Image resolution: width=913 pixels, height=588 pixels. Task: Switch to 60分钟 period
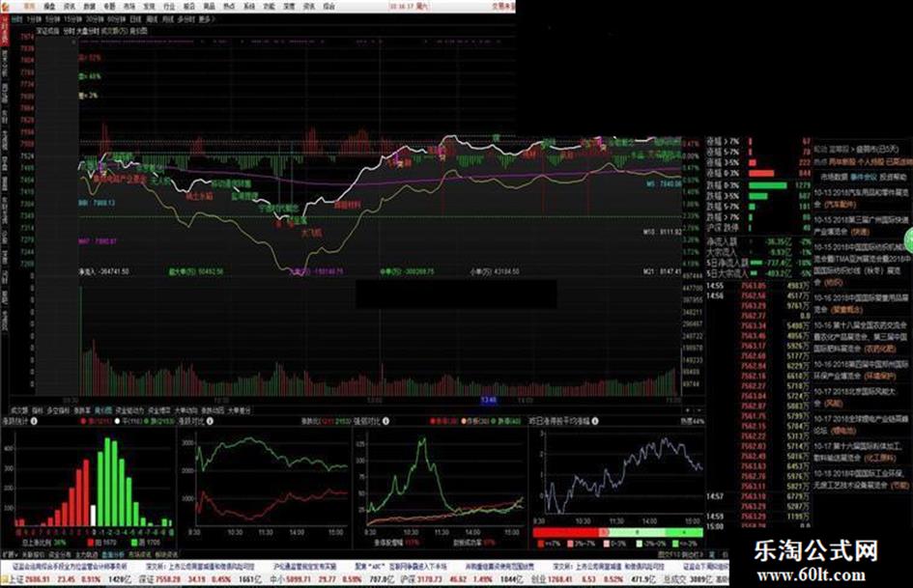point(116,19)
